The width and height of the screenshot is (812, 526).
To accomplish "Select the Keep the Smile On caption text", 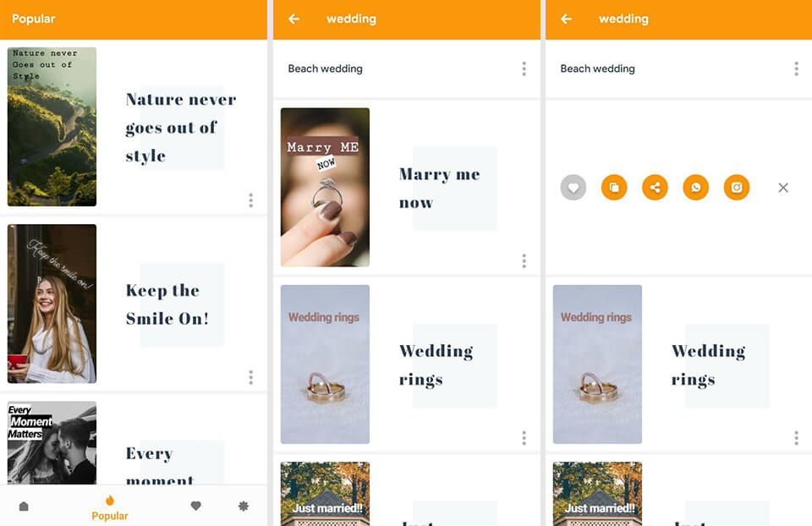I will [x=167, y=304].
